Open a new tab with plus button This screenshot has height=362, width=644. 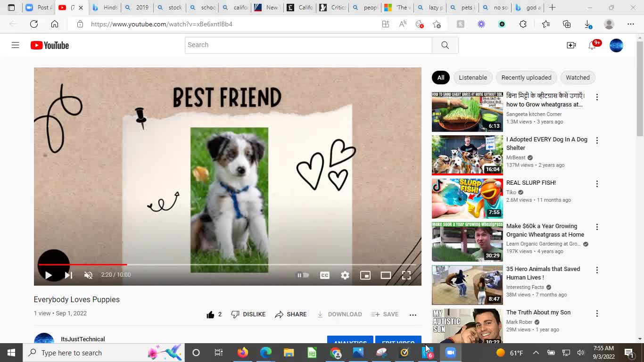[x=552, y=8]
